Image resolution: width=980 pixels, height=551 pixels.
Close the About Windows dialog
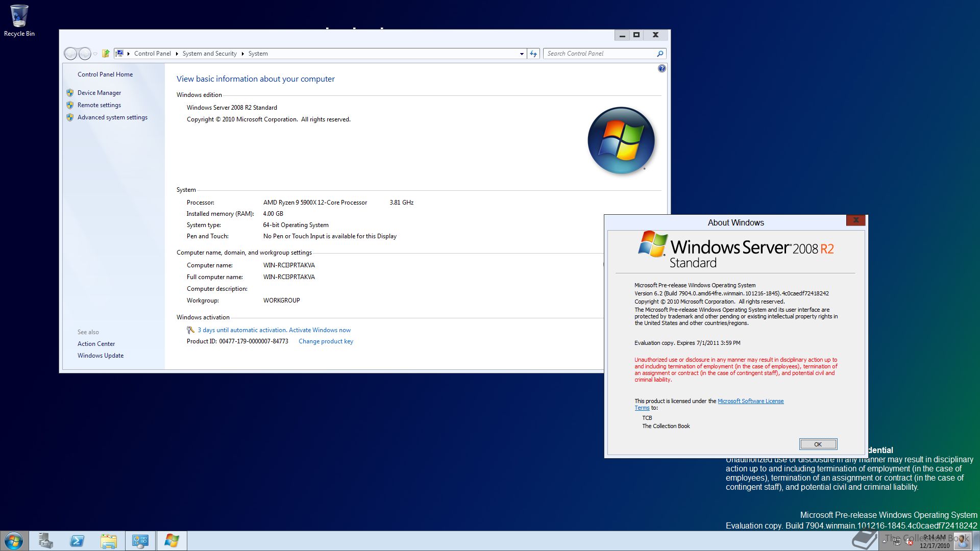[856, 220]
